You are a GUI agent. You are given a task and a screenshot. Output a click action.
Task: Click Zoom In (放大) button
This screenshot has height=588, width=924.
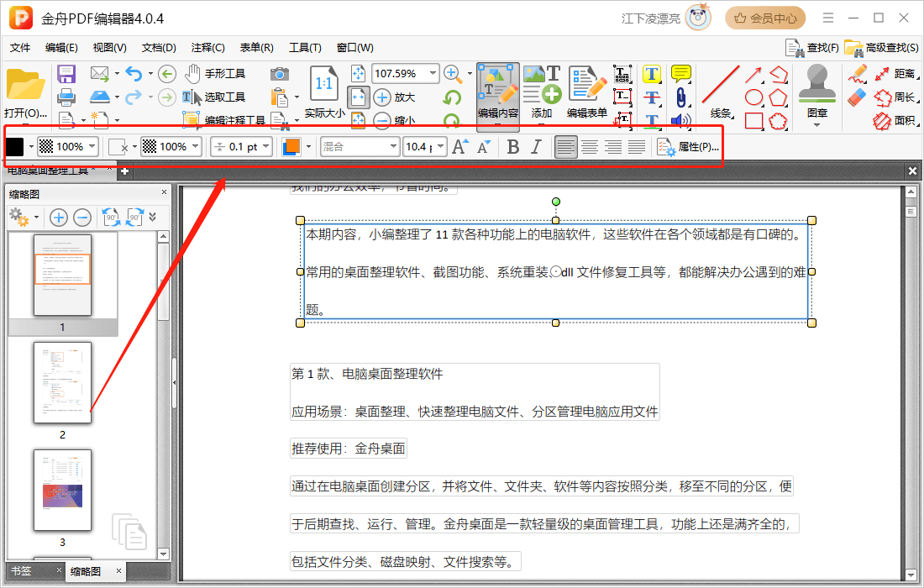394,97
